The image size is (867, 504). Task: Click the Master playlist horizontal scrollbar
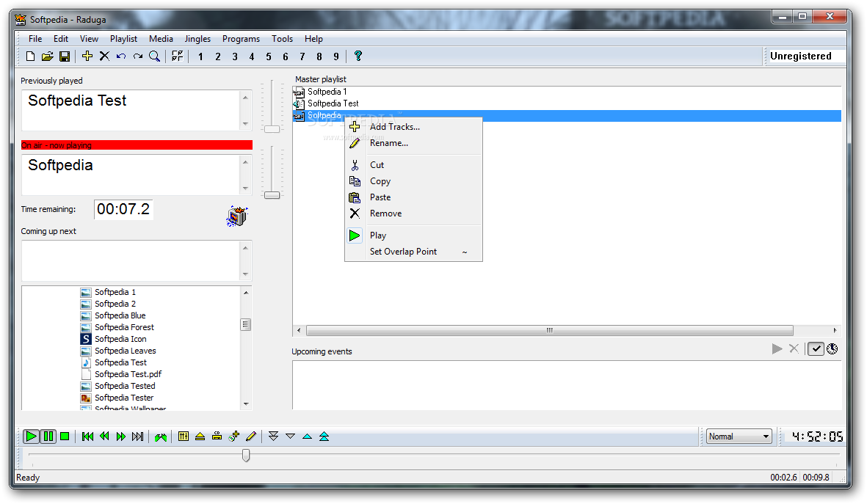point(550,330)
